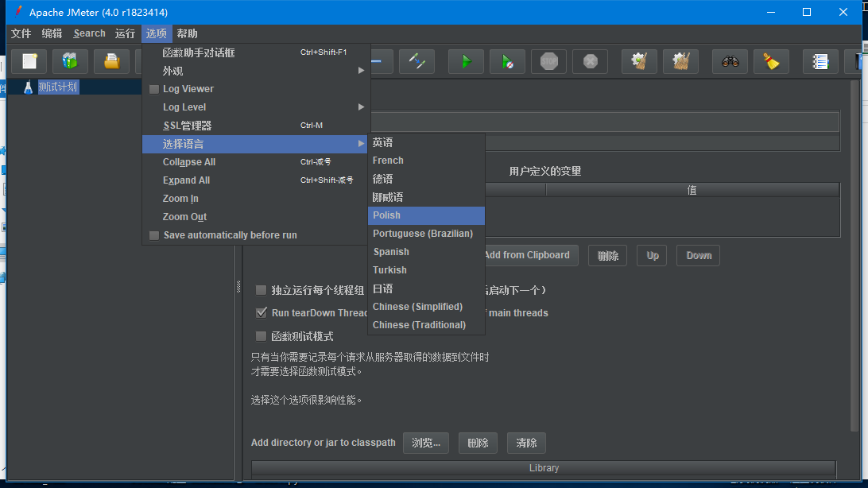
Task: Toggle the Log Viewer checkbox
Action: tap(154, 89)
